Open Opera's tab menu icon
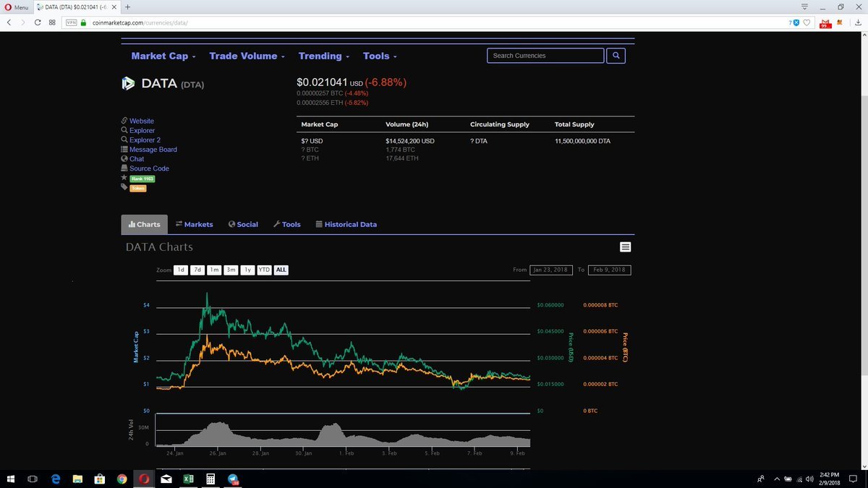The width and height of the screenshot is (868, 488). tap(804, 7)
